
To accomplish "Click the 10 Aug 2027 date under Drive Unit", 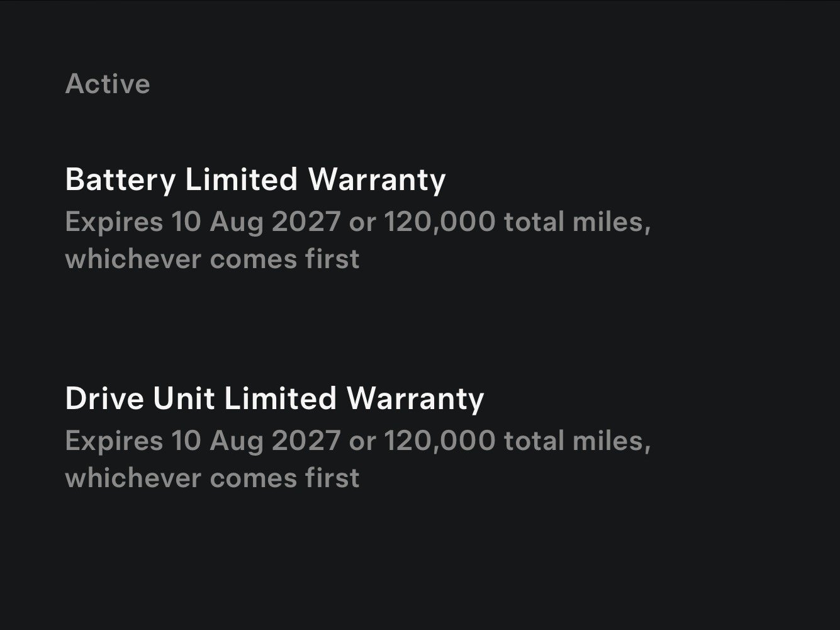I will pos(255,441).
